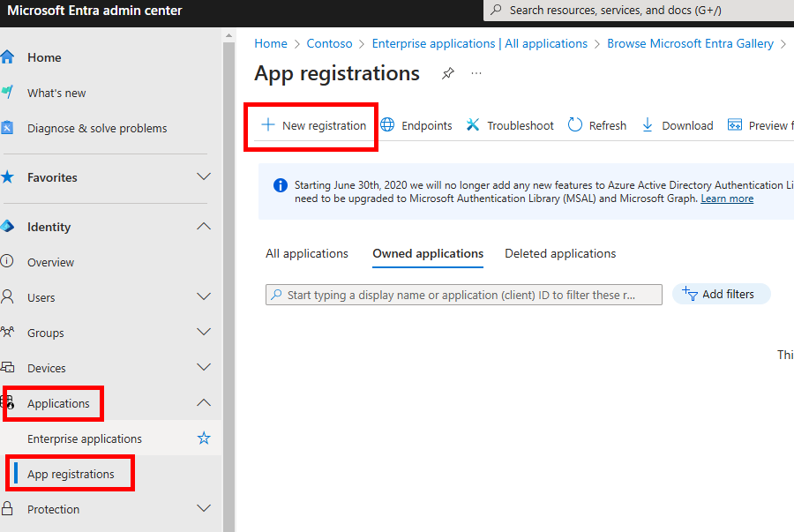Collapse the Identity section chevron

pos(204,226)
